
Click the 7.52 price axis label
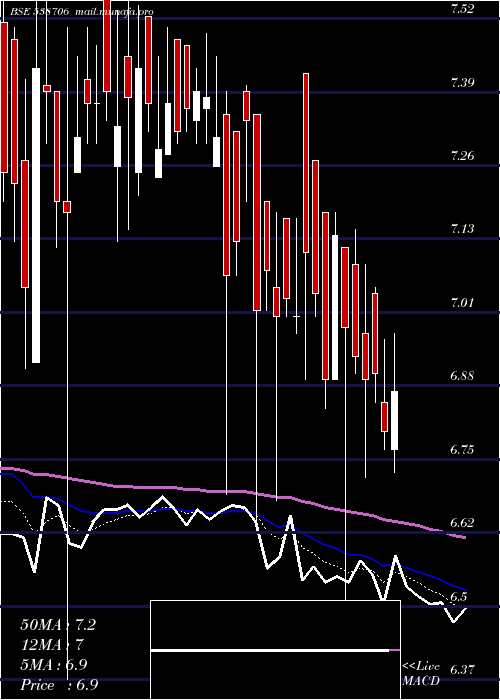click(461, 9)
